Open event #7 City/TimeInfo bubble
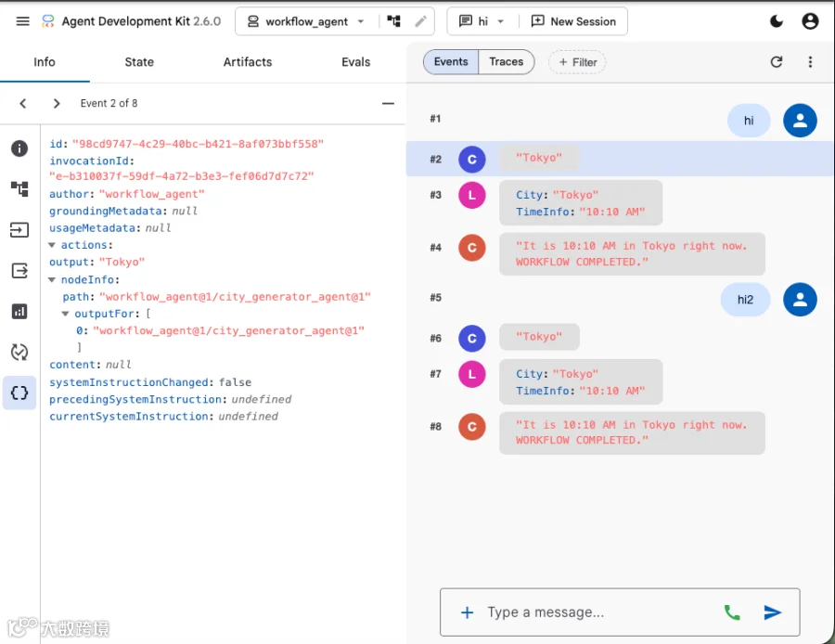This screenshot has width=835, height=644. tap(581, 382)
